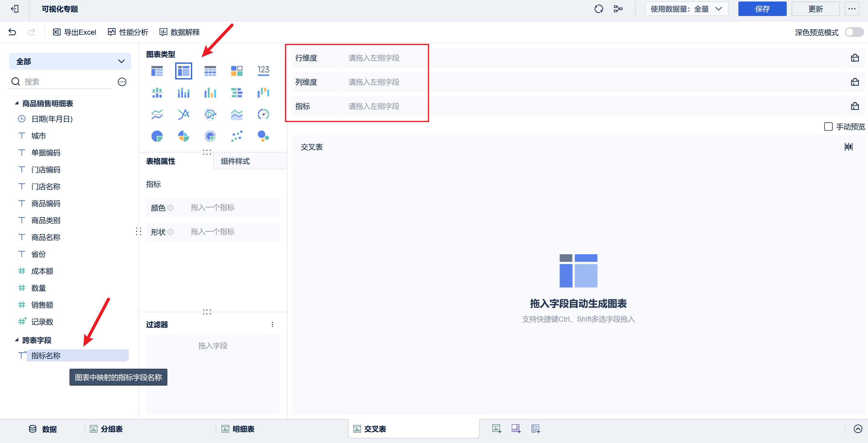Open the data usage amount dropdown
Viewport: 868px width, 443px height.
tap(686, 9)
